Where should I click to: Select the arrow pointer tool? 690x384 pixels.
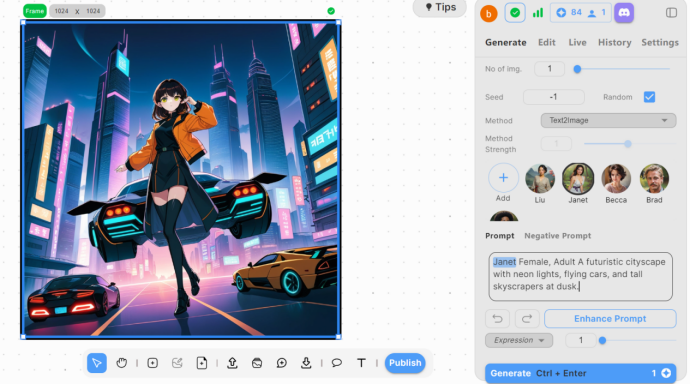tap(97, 363)
